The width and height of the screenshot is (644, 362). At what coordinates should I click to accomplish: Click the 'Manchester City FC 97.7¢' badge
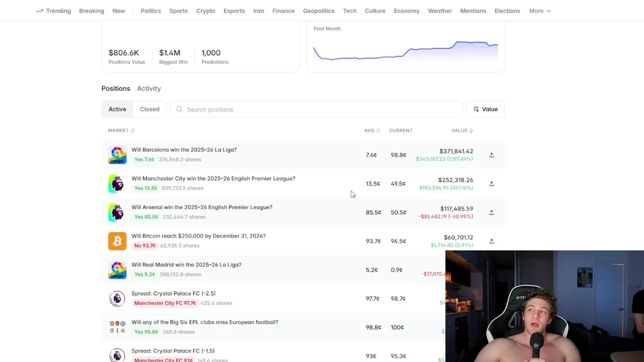tap(165, 303)
